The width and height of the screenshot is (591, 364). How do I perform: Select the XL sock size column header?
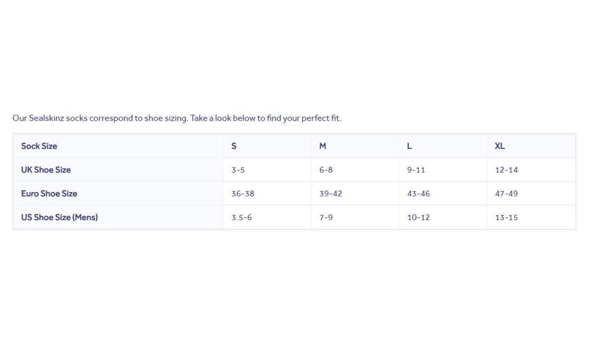[x=500, y=146]
